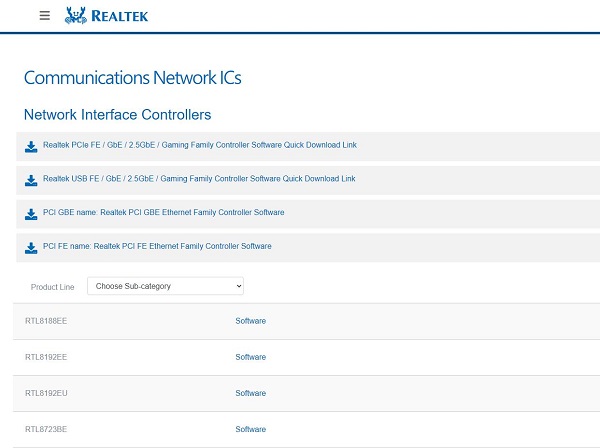This screenshot has width=600, height=448.
Task: Open the hamburger navigation menu
Action: tap(45, 16)
